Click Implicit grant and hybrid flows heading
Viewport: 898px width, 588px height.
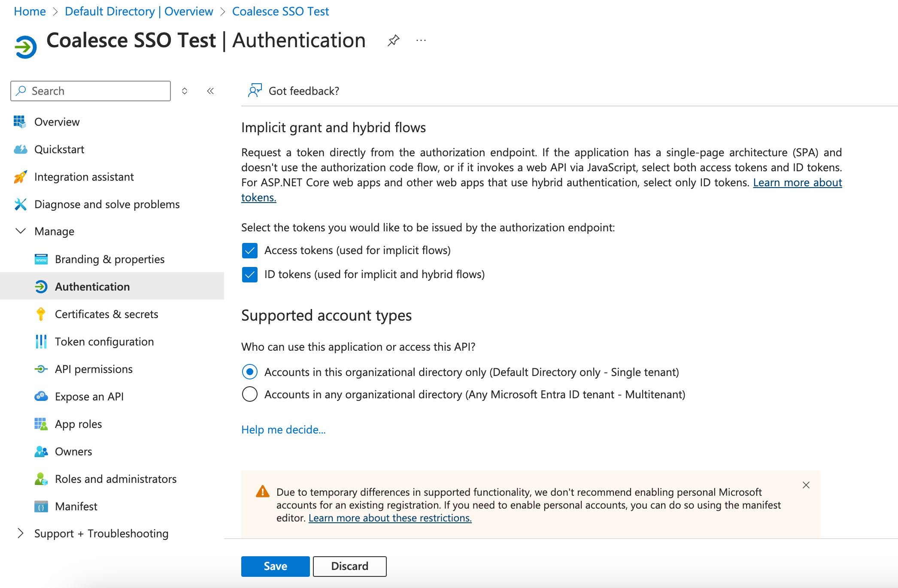point(334,127)
